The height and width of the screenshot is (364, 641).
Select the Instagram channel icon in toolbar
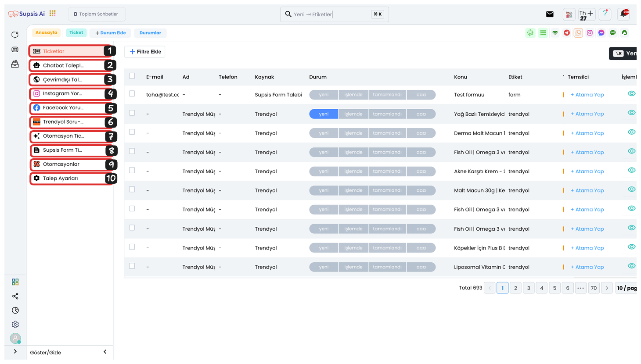point(590,33)
